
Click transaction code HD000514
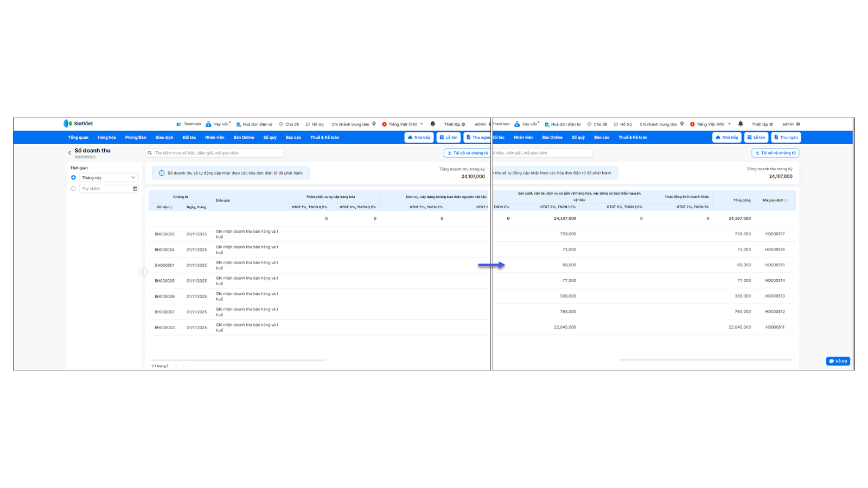click(x=775, y=281)
